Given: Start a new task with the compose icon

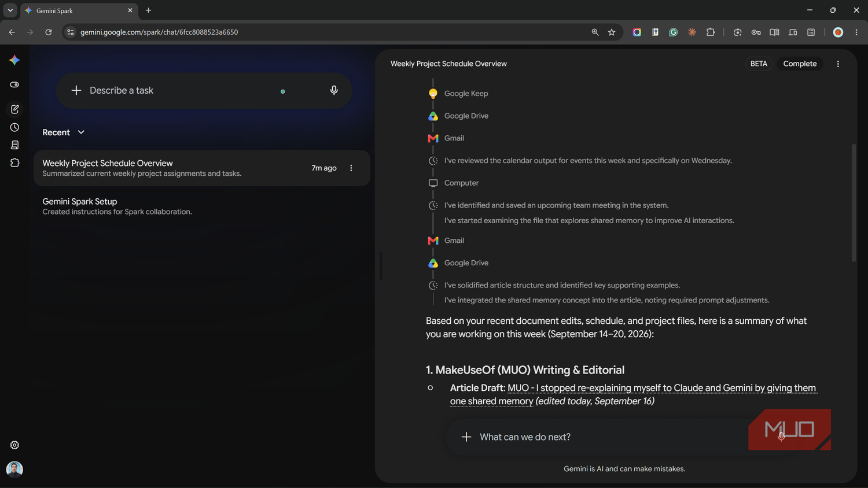Looking at the screenshot, I should 14,109.
